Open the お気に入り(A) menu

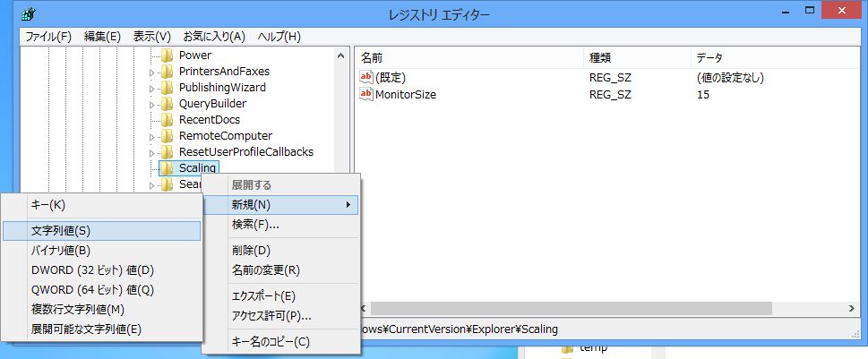214,37
